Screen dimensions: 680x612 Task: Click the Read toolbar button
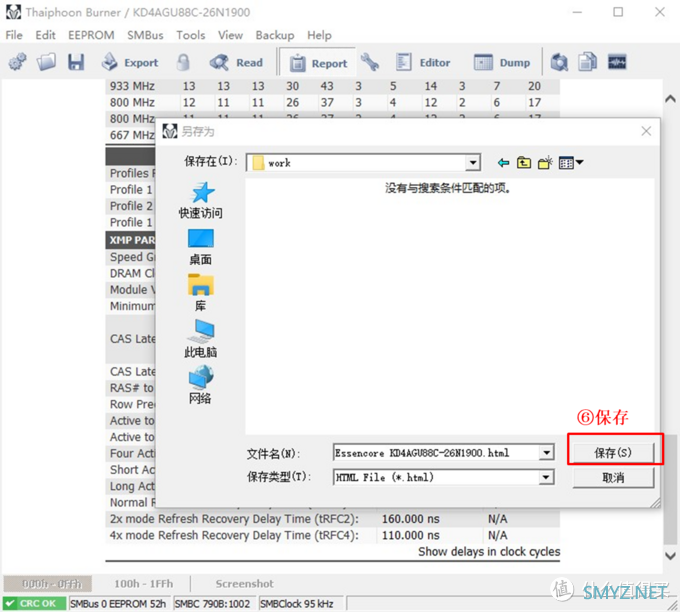pyautogui.click(x=236, y=62)
